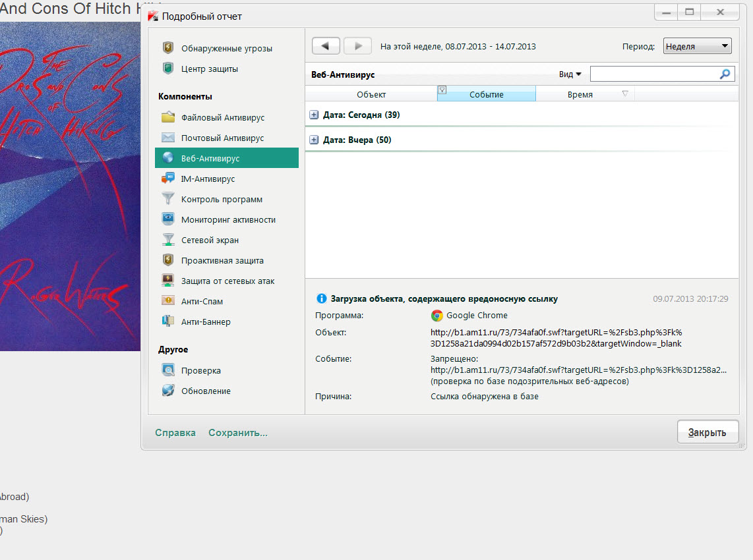Maximize the Подробный отчет window
The height and width of the screenshot is (560, 753).
[x=690, y=12]
